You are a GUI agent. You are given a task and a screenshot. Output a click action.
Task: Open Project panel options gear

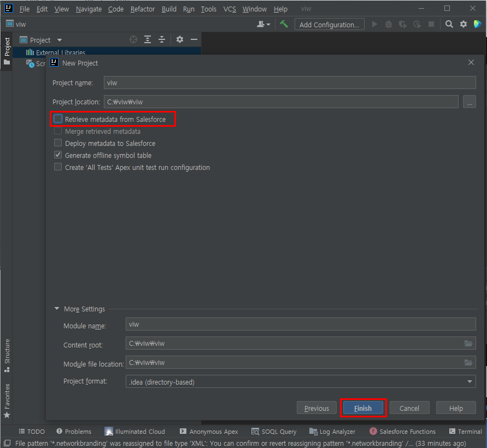tap(179, 39)
